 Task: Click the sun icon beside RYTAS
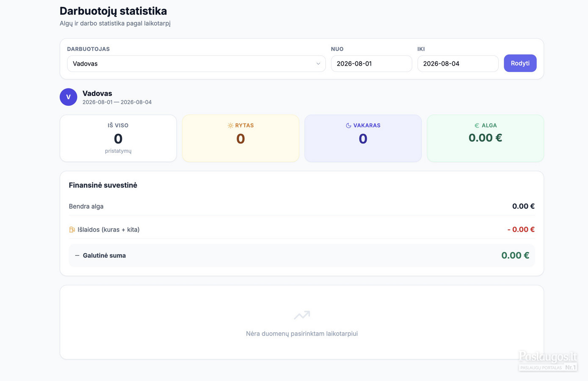[x=230, y=126]
